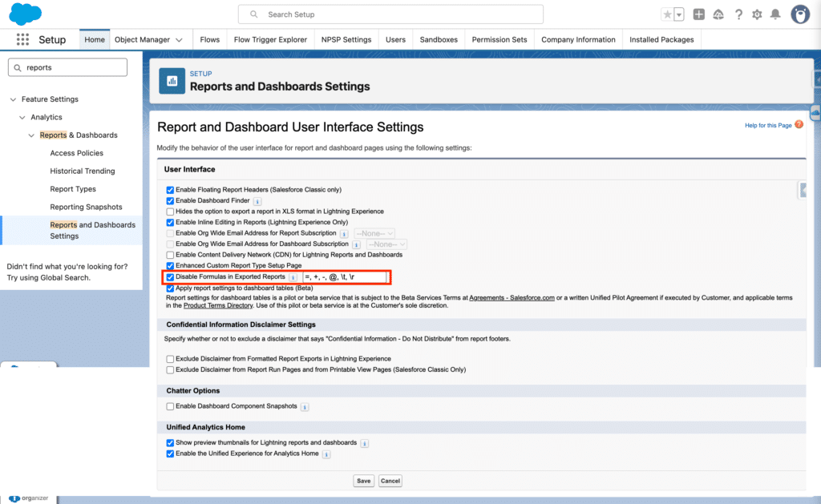Collapse the Analytics tree section
The width and height of the screenshot is (821, 504).
point(23,118)
